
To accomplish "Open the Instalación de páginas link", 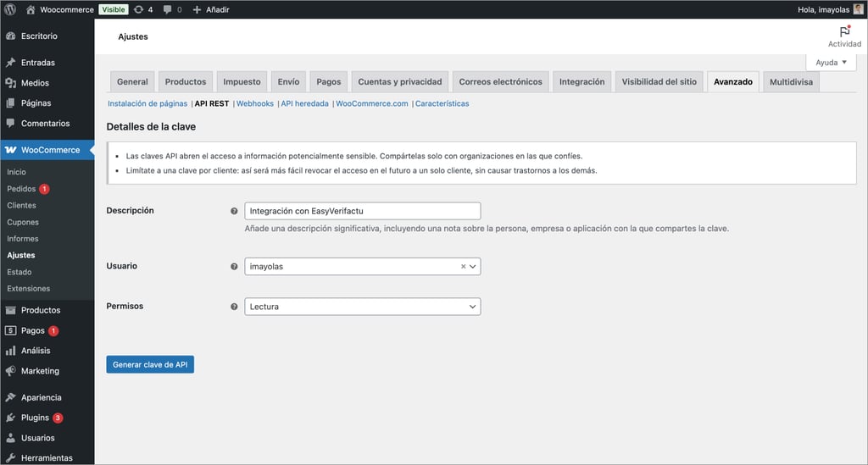I will pyautogui.click(x=147, y=103).
